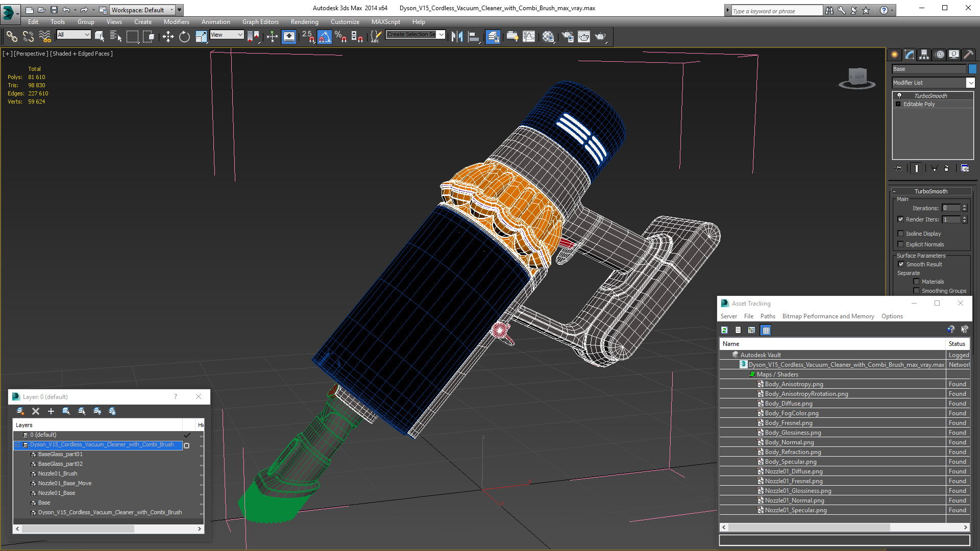Choose the Select and Scale tool
980x551 pixels.
(201, 36)
